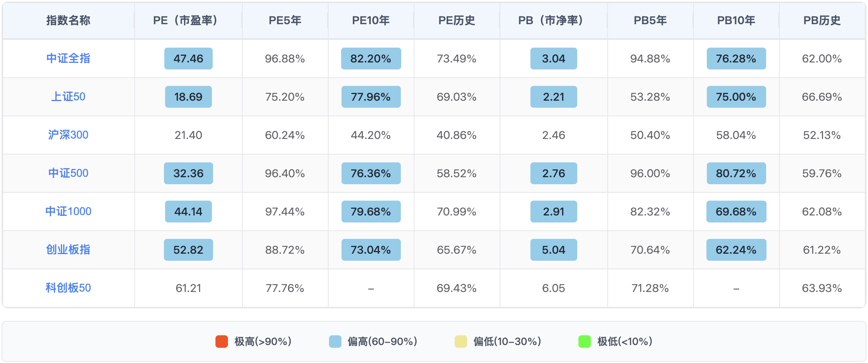Click the PB10年 column header

[x=736, y=20]
